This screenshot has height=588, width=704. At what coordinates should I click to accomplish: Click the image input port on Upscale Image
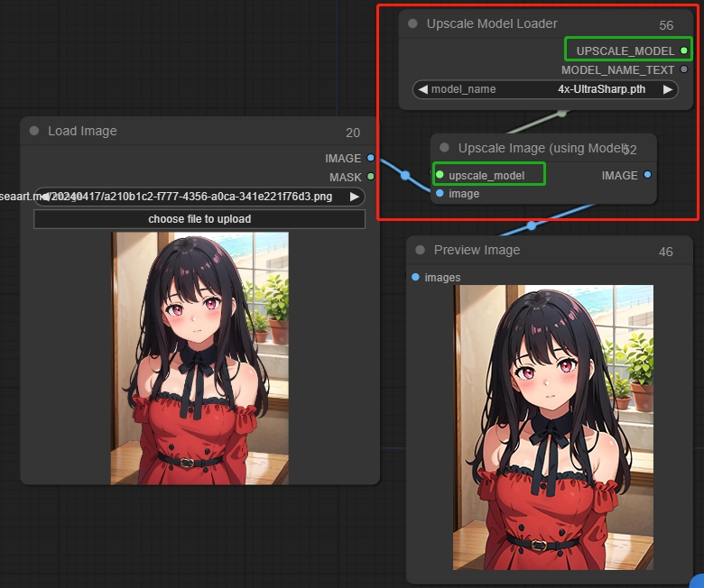(x=440, y=193)
